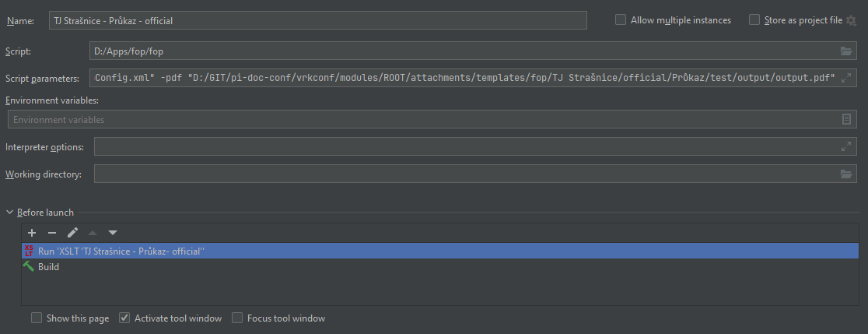Expand the Interpreter options field
868x334 pixels.
tap(846, 146)
